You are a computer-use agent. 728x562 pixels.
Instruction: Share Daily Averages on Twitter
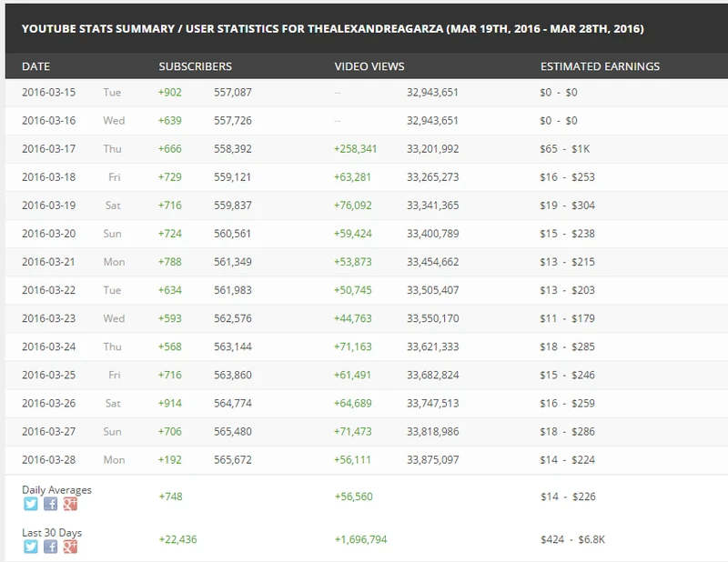click(31, 504)
